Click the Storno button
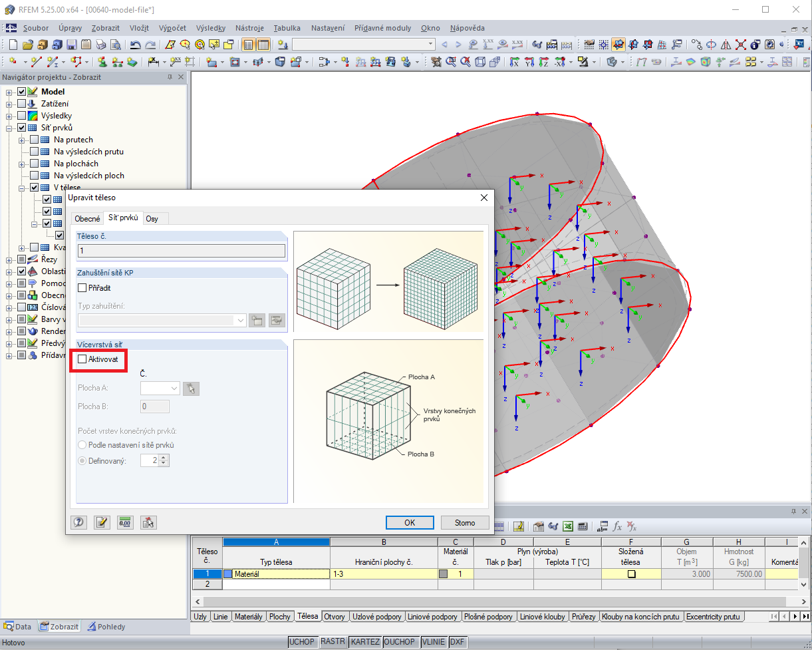 coord(465,523)
